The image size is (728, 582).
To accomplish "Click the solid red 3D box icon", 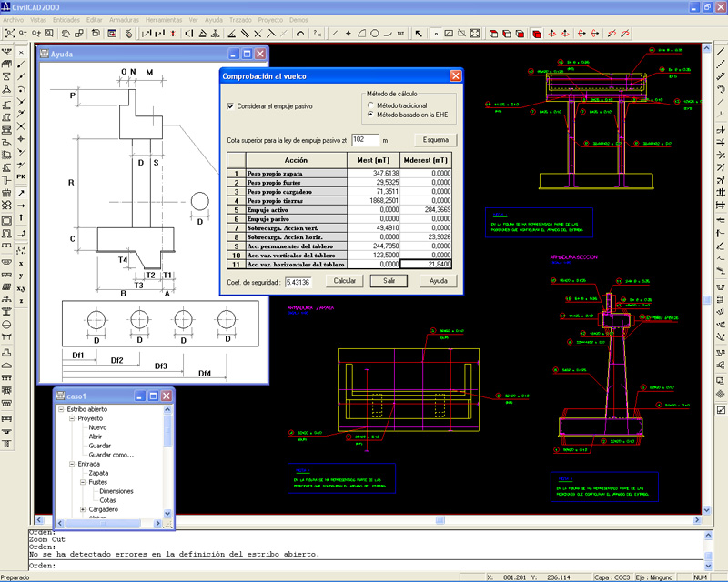I will coord(537,34).
